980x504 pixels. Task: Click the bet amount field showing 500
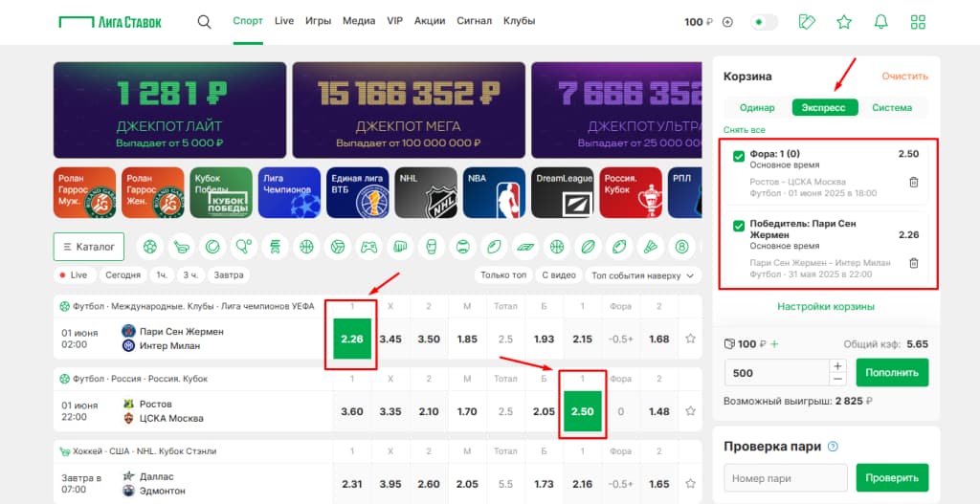[777, 373]
